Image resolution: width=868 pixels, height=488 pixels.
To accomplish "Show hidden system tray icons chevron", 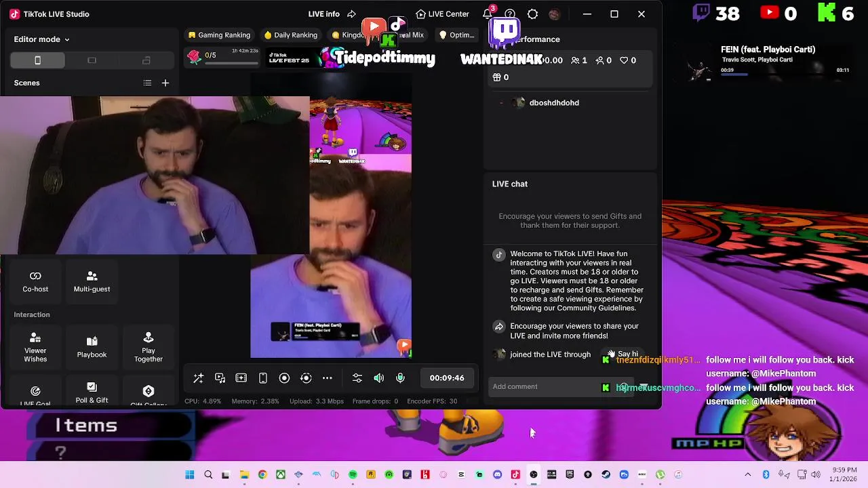I will 748,474.
